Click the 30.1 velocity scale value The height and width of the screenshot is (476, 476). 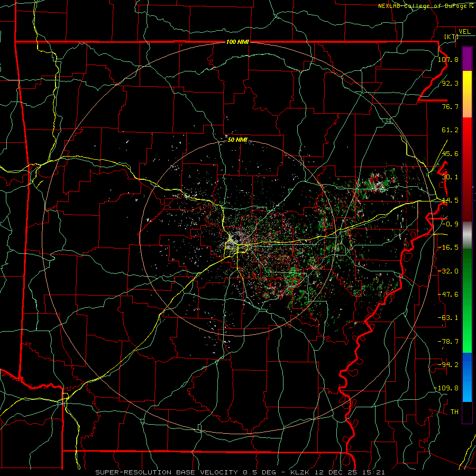pos(450,177)
